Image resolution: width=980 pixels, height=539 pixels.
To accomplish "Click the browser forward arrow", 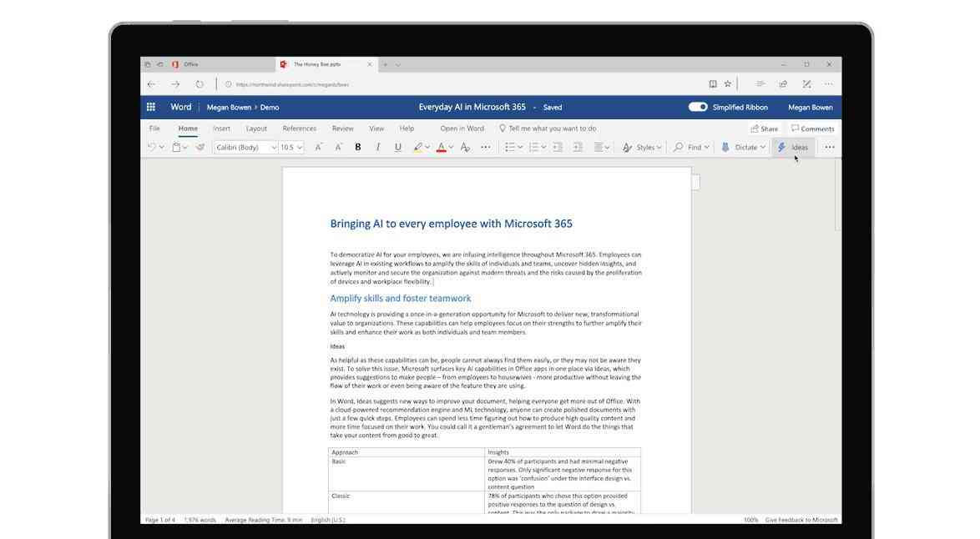I will pyautogui.click(x=175, y=83).
